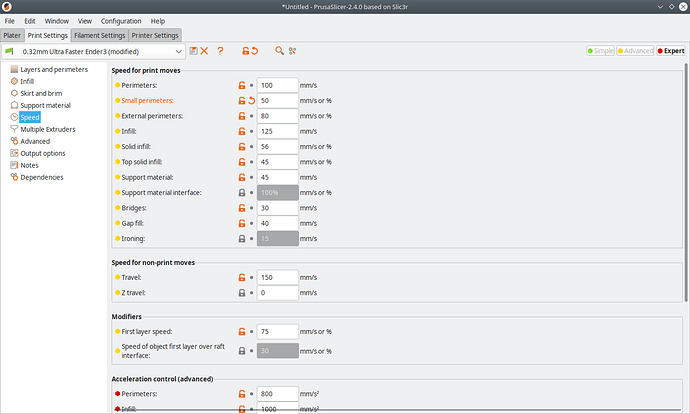This screenshot has height=414, width=690.
Task: Compare presets with the toolbar icon
Action: pyautogui.click(x=292, y=51)
